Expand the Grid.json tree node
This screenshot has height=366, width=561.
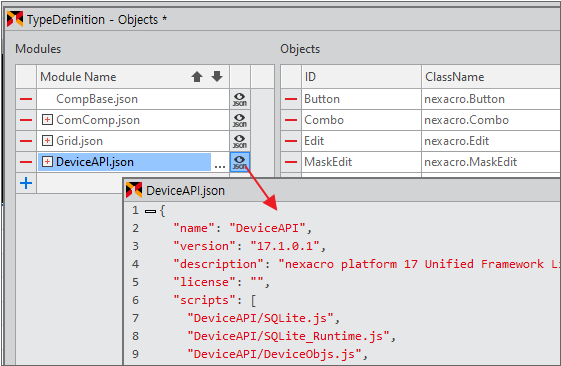click(47, 141)
